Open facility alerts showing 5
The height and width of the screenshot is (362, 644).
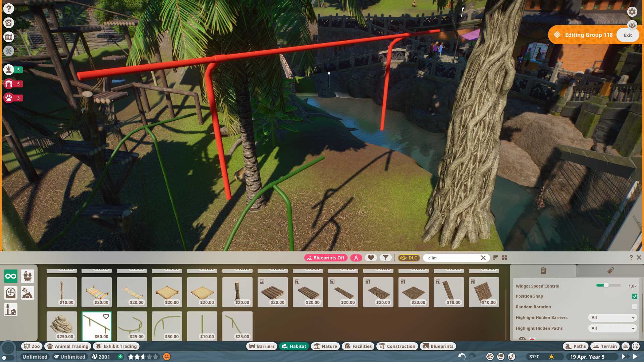(x=13, y=84)
